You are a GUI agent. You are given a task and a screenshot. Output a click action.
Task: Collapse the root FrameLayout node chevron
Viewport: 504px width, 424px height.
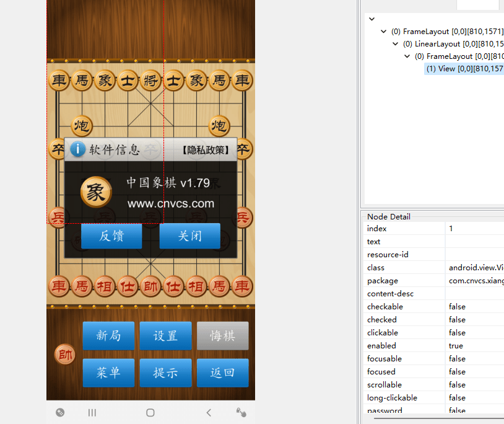383,31
